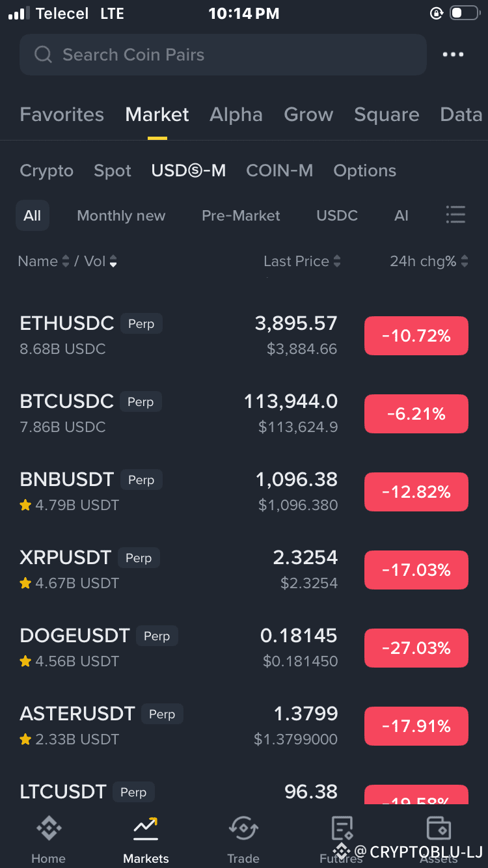Sort by 24h chg% arrows
488x868 pixels.
465,262
